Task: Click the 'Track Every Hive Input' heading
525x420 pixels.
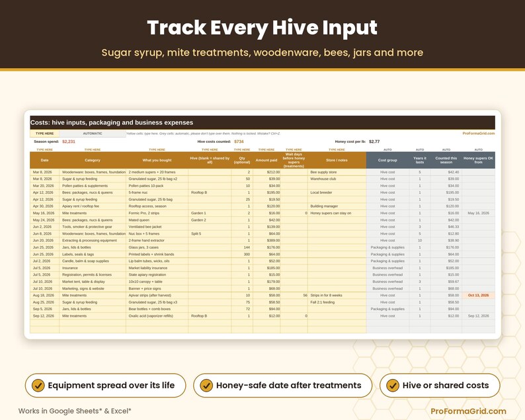Action: click(262, 28)
